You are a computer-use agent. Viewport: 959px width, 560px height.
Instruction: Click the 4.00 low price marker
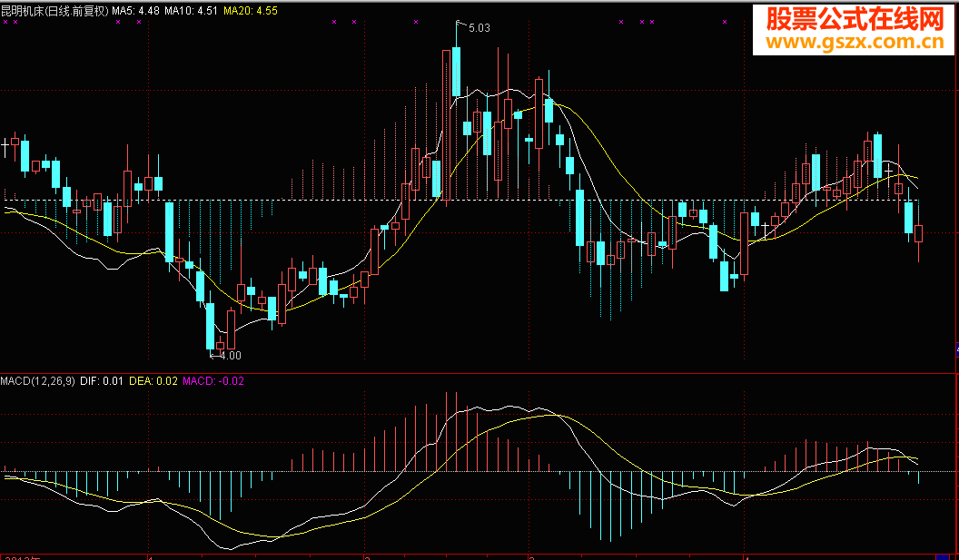coord(230,355)
